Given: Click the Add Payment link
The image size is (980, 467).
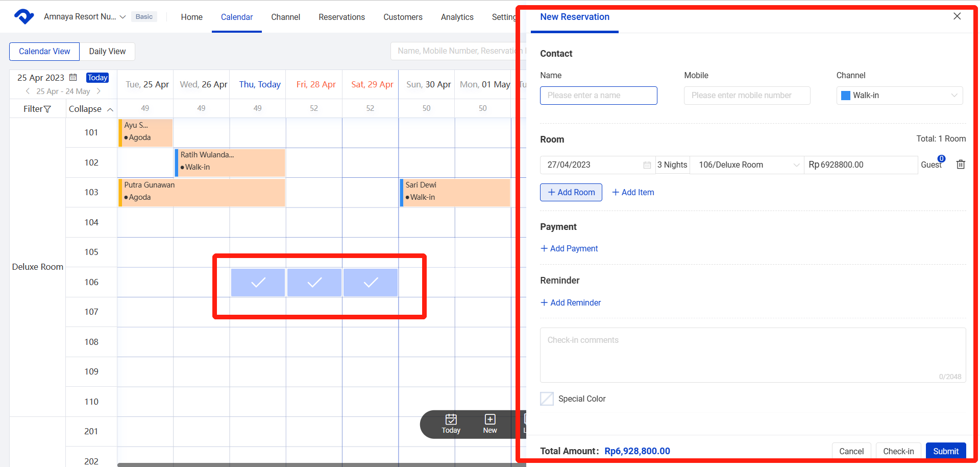Looking at the screenshot, I should 569,248.
